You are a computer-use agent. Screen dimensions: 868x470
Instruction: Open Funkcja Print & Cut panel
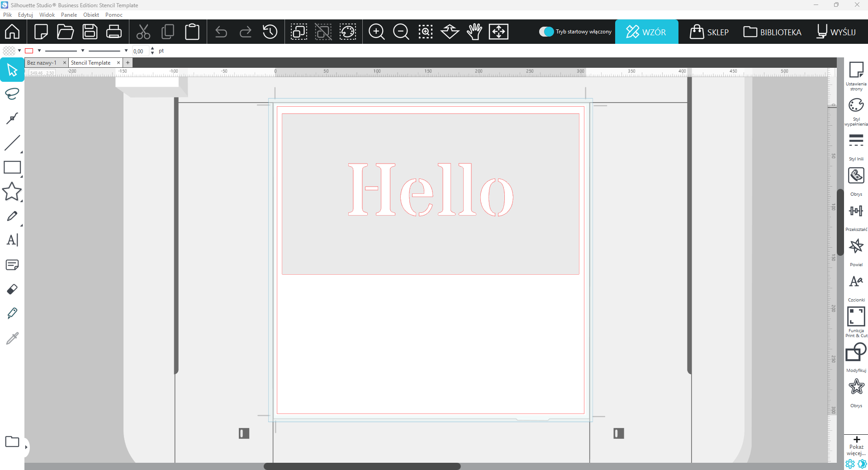point(856,322)
